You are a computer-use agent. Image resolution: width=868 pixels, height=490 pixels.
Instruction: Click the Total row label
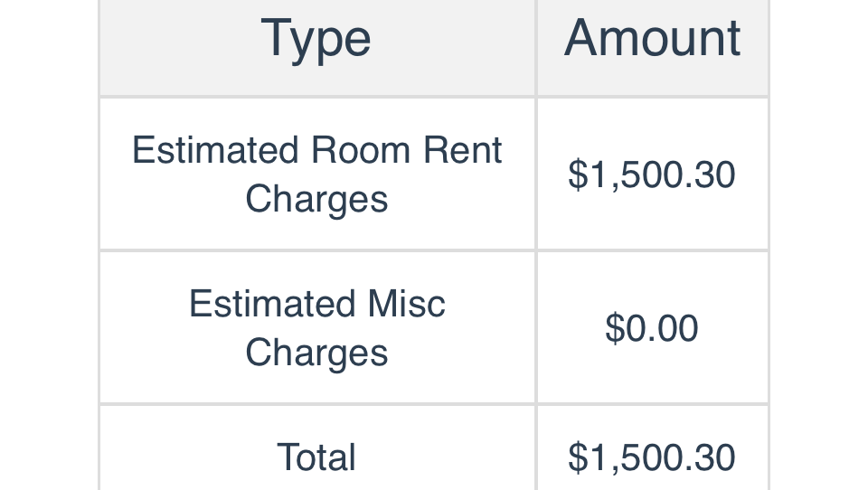pyautogui.click(x=316, y=457)
